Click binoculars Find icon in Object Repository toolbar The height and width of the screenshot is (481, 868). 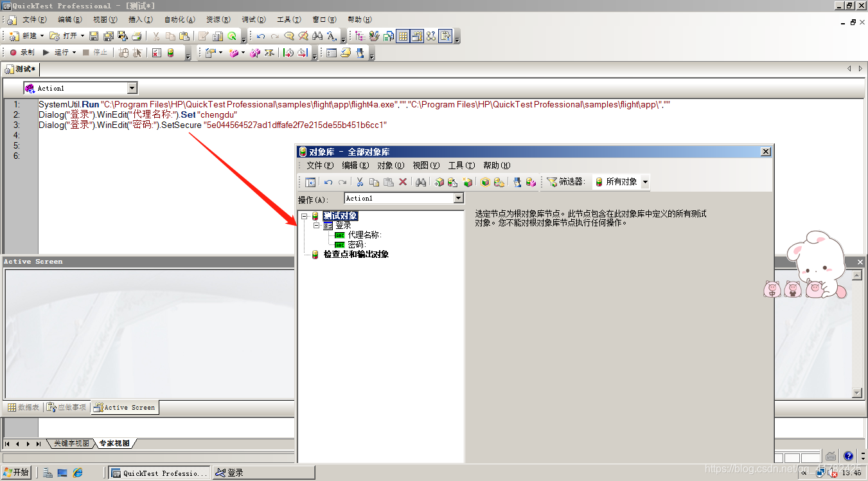click(420, 182)
